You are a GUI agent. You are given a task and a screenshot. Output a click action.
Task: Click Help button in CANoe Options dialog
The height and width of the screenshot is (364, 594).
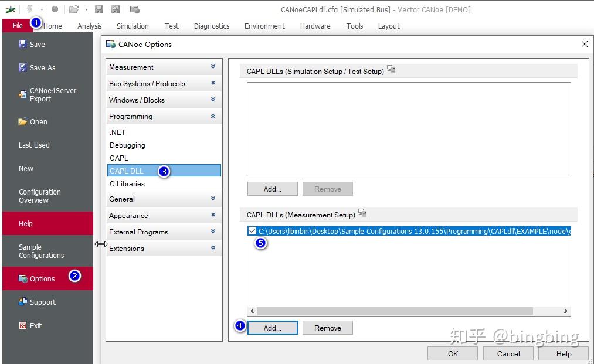[564, 354]
